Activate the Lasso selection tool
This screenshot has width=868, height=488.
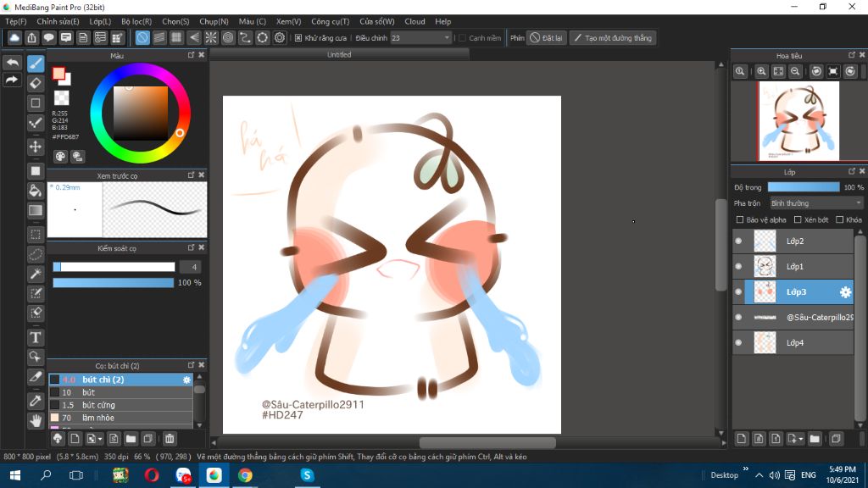pyautogui.click(x=36, y=254)
